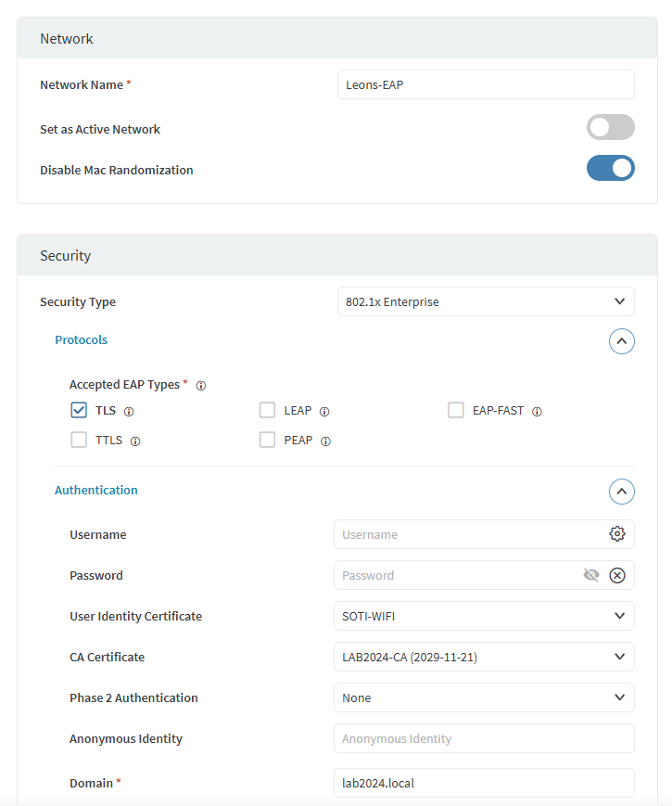
Task: Click the Accepted EAP Types info icon
Action: click(201, 385)
